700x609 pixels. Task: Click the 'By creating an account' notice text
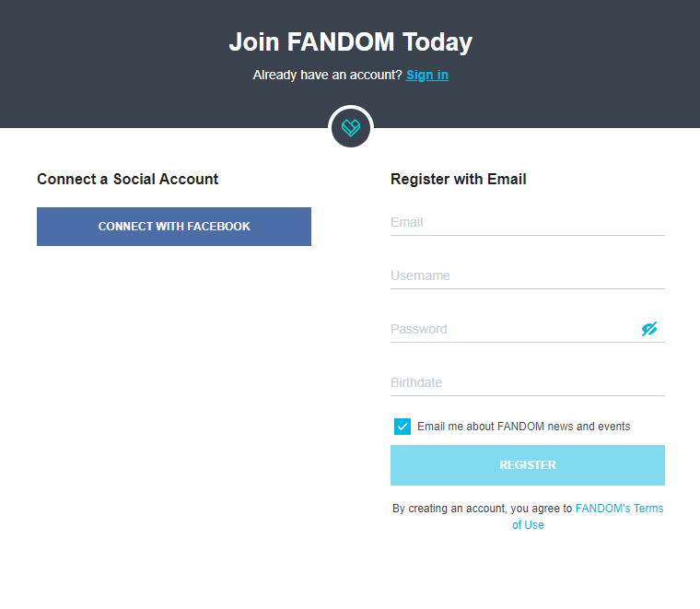pyautogui.click(x=481, y=509)
